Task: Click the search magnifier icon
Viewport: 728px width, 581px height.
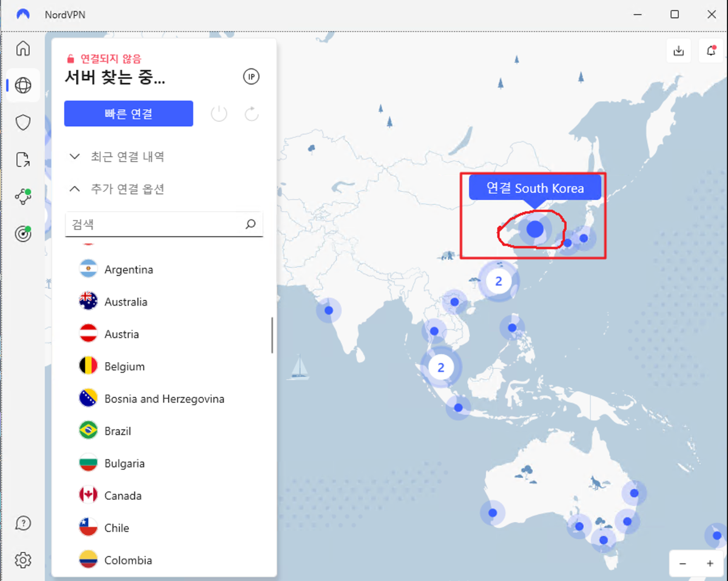Action: (x=251, y=224)
